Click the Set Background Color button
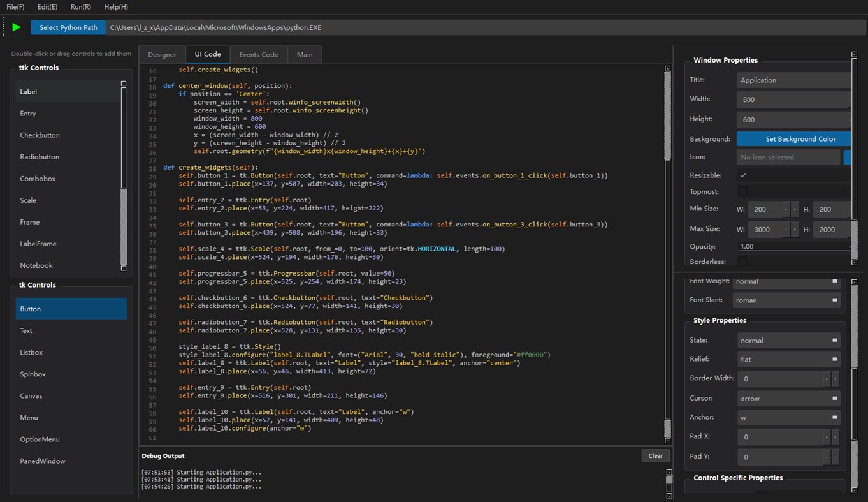868x502 pixels. (x=793, y=138)
